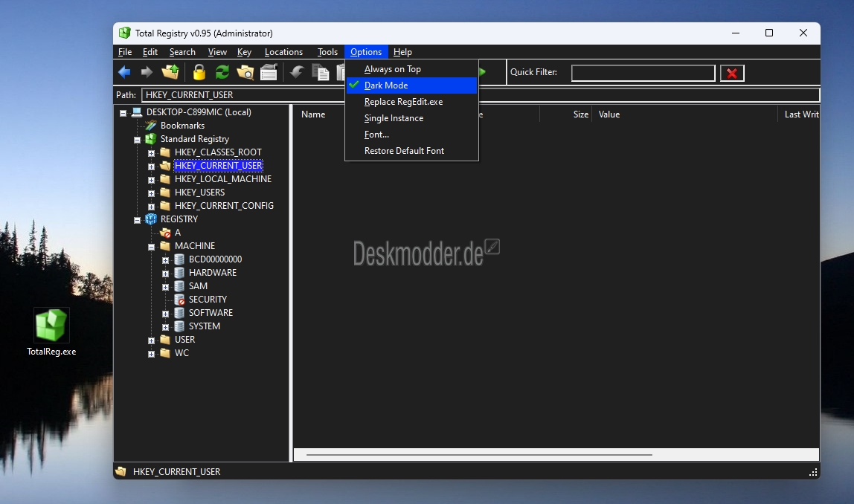This screenshot has width=854, height=504.
Task: Click the SOFTWARE hive icon
Action: click(179, 313)
